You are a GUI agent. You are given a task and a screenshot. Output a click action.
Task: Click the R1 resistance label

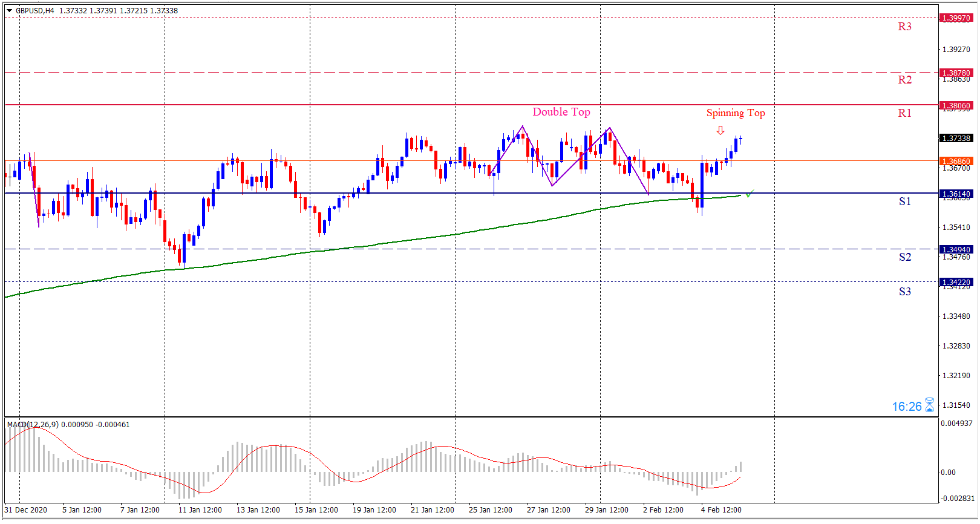point(904,113)
